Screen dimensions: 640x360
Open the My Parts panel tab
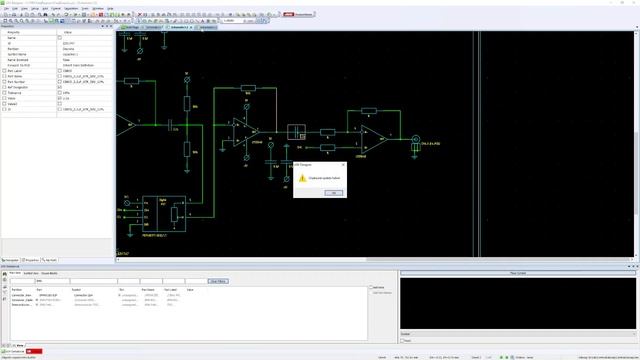50,260
